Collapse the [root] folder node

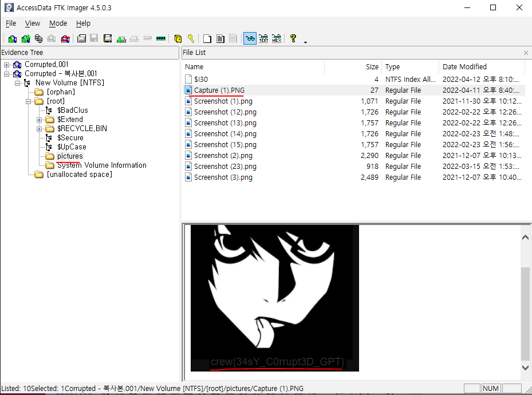(x=28, y=101)
